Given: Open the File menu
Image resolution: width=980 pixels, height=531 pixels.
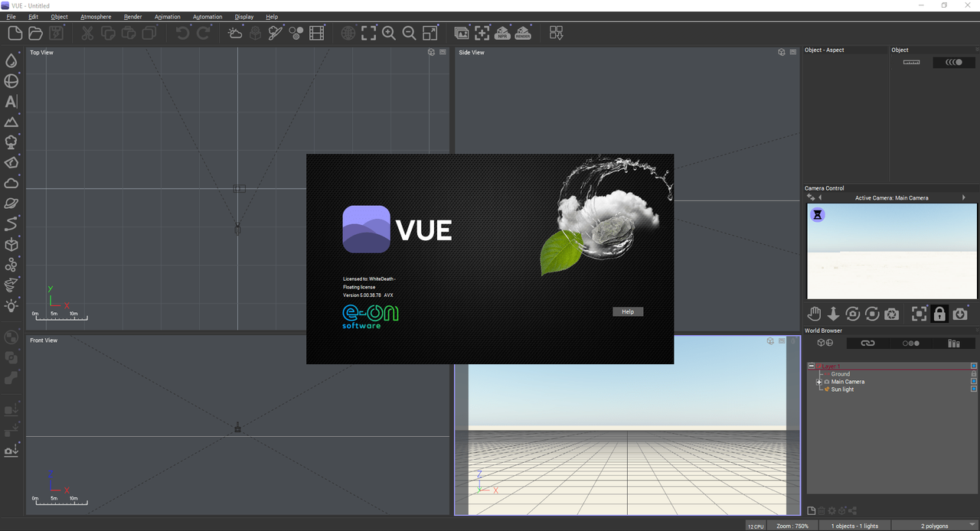Looking at the screenshot, I should coord(11,17).
